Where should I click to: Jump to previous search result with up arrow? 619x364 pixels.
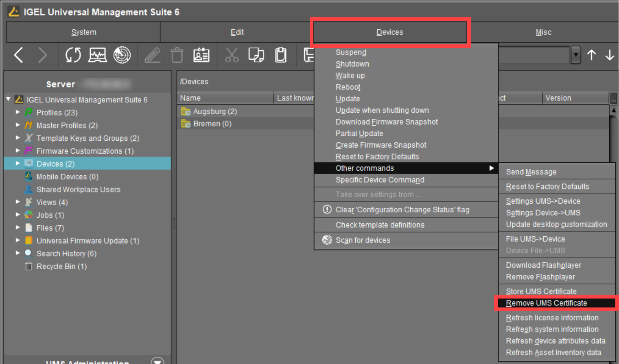click(x=591, y=55)
